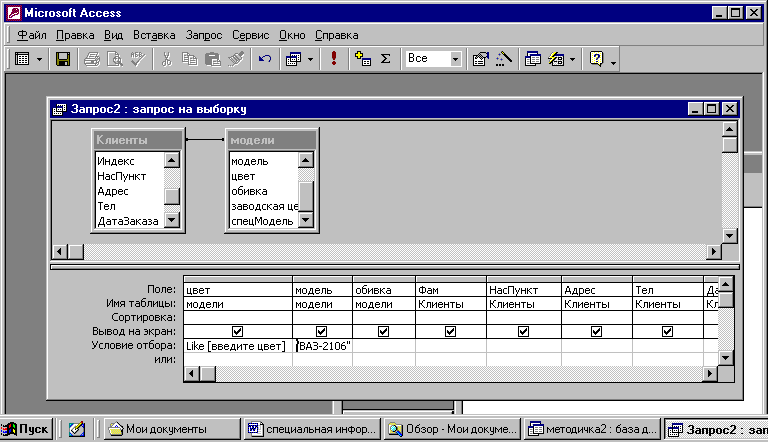Click the Cut scissors icon
The image size is (768, 442).
(167, 59)
